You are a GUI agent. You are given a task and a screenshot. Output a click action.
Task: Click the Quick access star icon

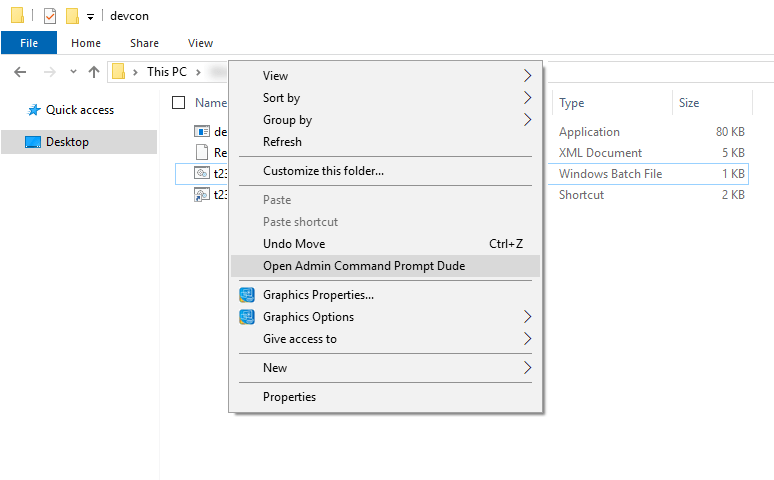click(33, 110)
